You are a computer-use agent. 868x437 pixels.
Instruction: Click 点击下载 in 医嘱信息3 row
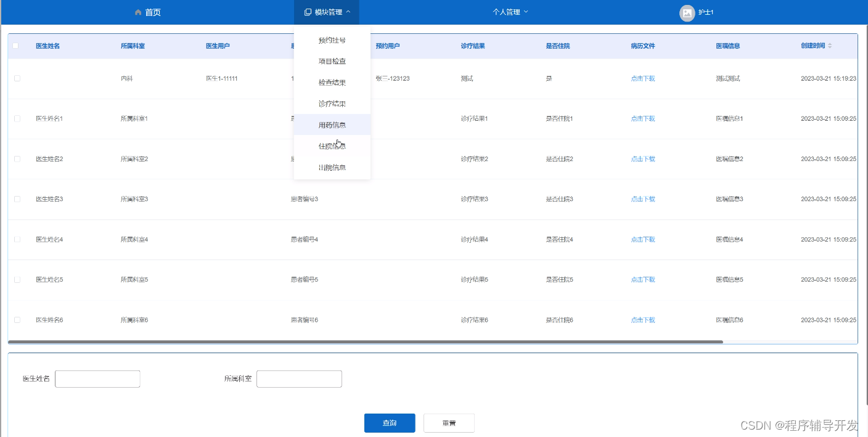[643, 199]
